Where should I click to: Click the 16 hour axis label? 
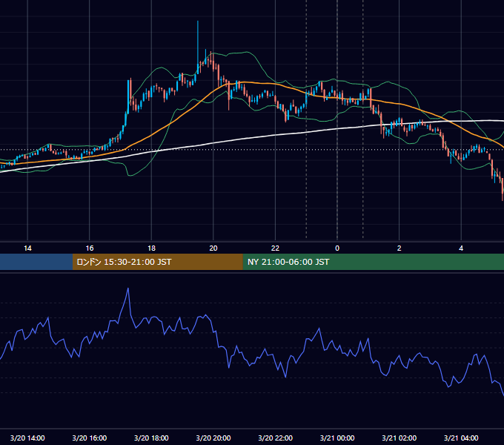tap(90, 248)
